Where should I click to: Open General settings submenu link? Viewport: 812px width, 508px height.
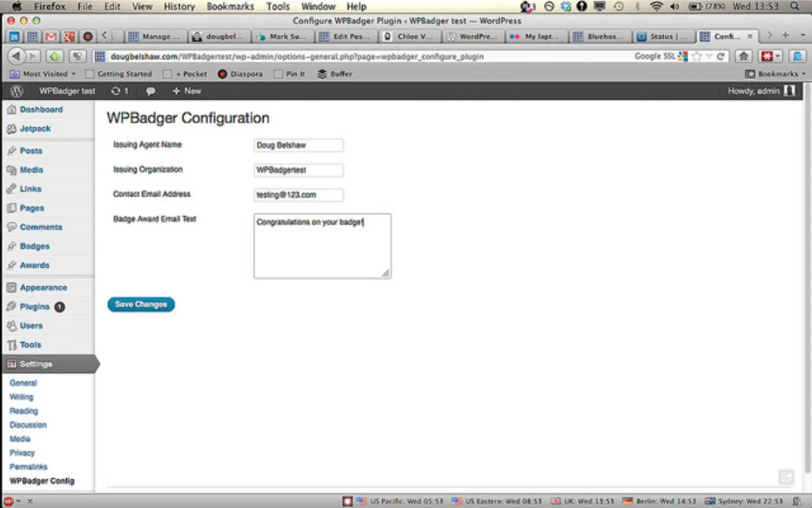coord(23,383)
